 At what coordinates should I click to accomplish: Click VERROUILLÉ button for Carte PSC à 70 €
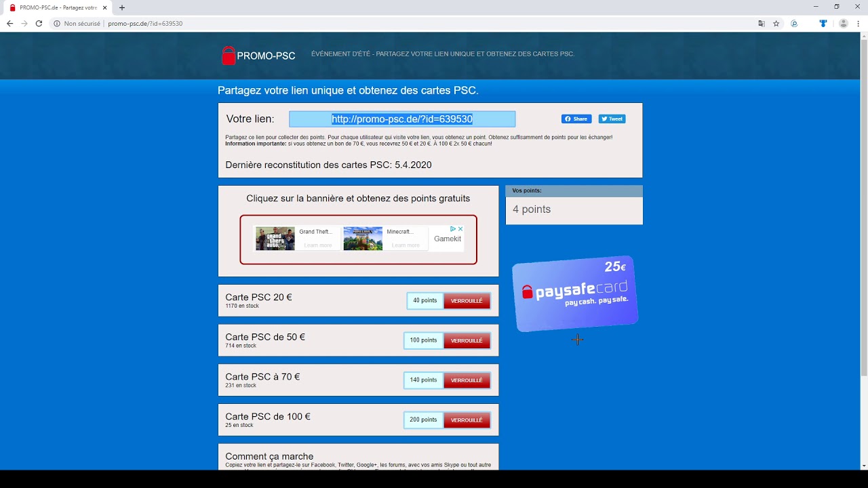pos(467,380)
